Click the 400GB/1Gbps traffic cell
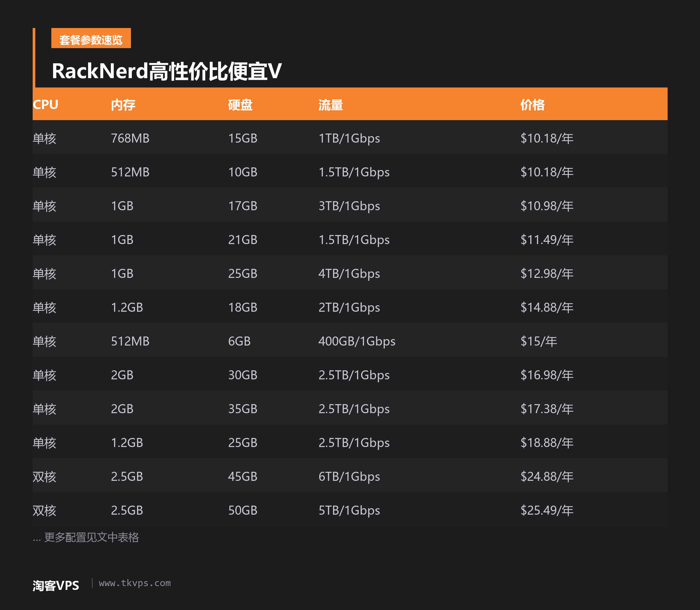 point(357,341)
